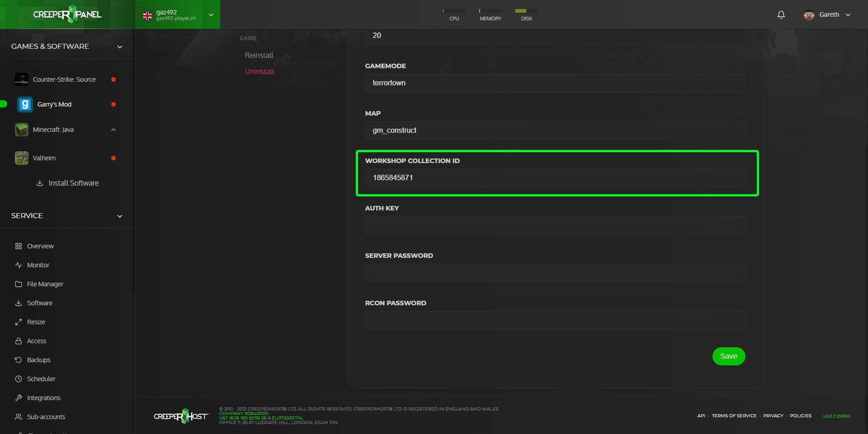Click the Counter-Strike: Source game icon
Viewport: 868px width, 434px height.
pos(22,79)
